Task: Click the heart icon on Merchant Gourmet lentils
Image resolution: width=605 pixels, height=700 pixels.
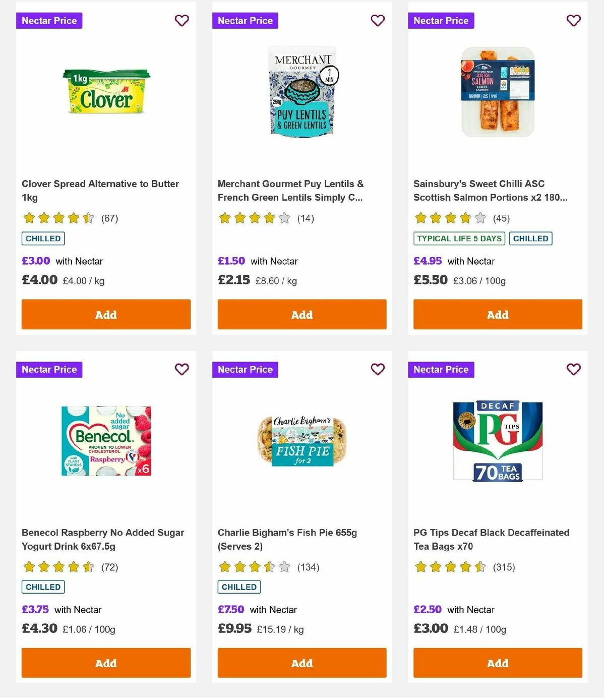Action: [x=377, y=21]
